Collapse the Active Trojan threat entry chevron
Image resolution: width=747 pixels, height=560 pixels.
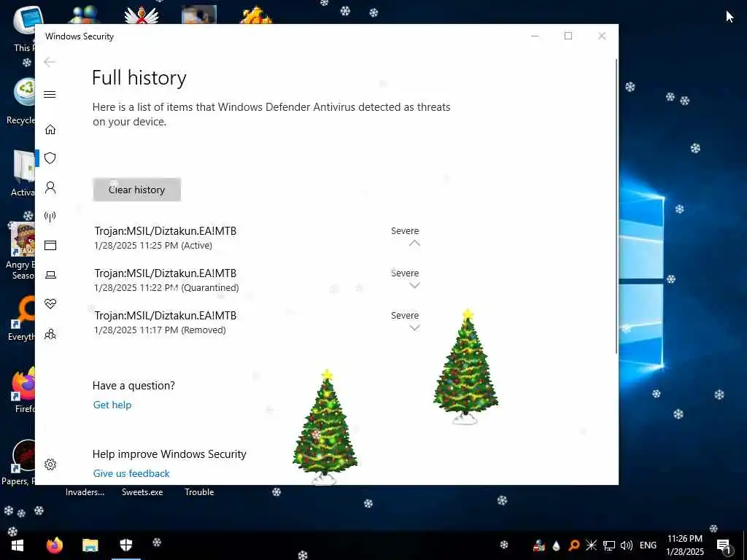(414, 244)
